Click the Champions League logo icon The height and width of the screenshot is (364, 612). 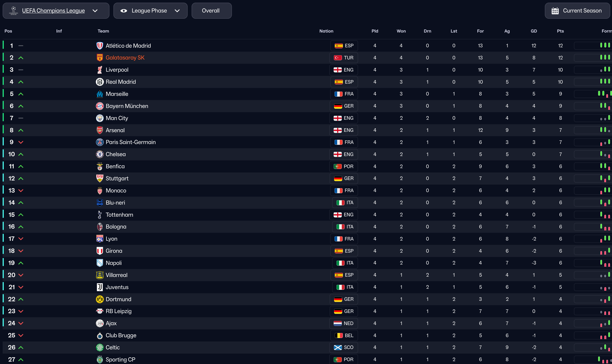point(13,11)
